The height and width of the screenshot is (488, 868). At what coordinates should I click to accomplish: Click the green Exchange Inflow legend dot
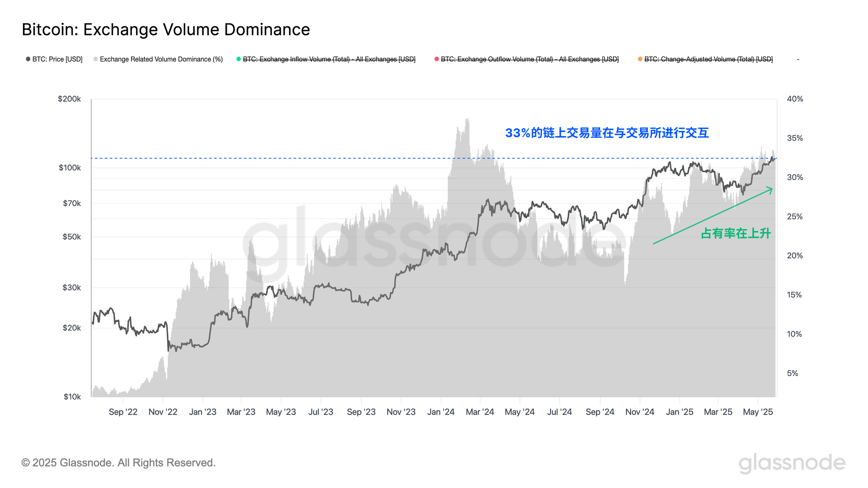coord(239,59)
